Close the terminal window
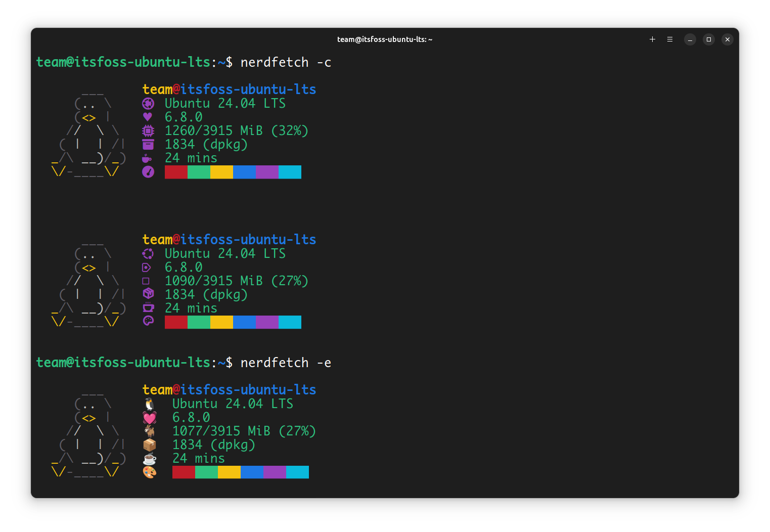This screenshot has height=532, width=770. coord(728,39)
